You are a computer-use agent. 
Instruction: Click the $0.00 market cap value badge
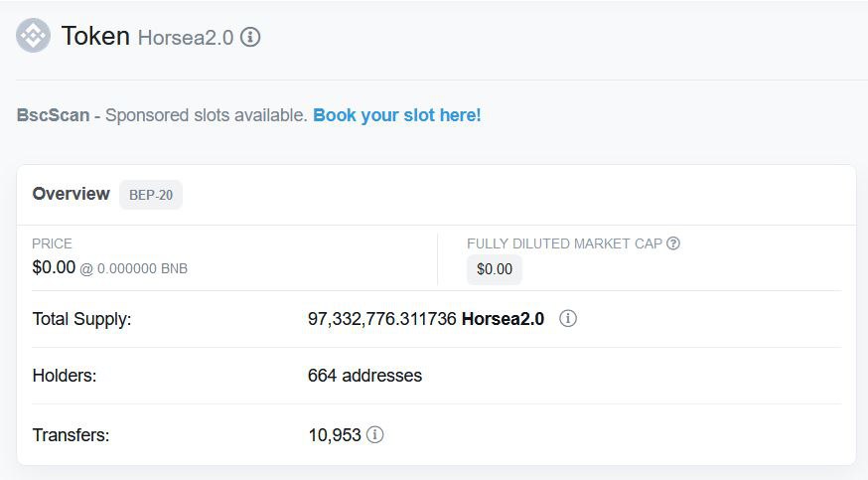495,269
